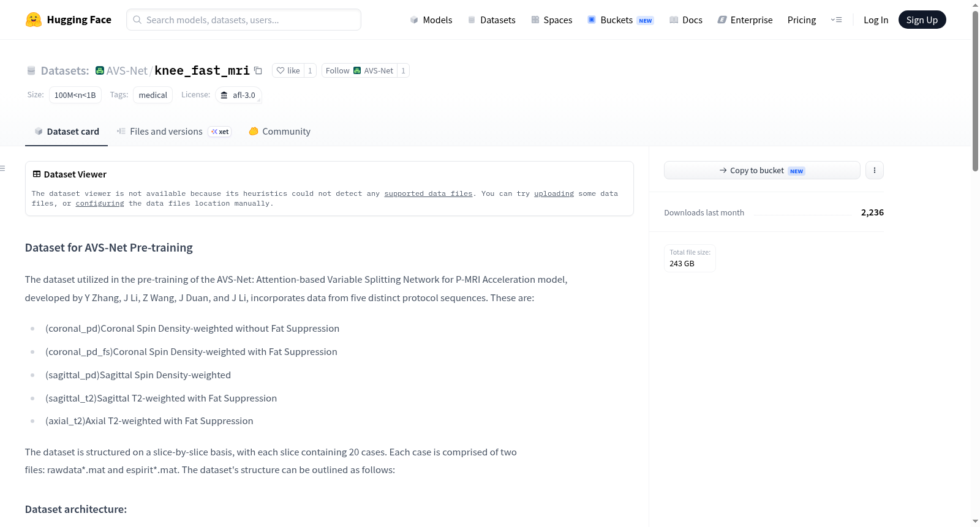Image resolution: width=980 pixels, height=527 pixels.
Task: Click the AVS-Net follower count
Action: point(403,70)
